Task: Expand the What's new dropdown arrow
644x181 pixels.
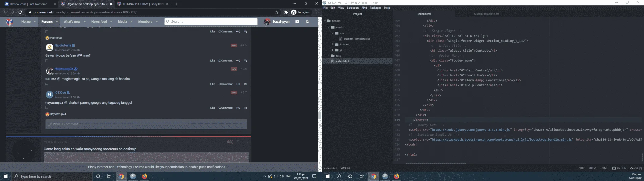Action: [84, 22]
